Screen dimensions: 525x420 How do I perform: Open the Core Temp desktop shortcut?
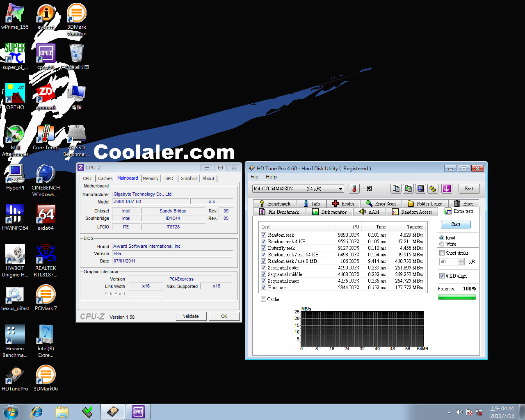[46, 137]
